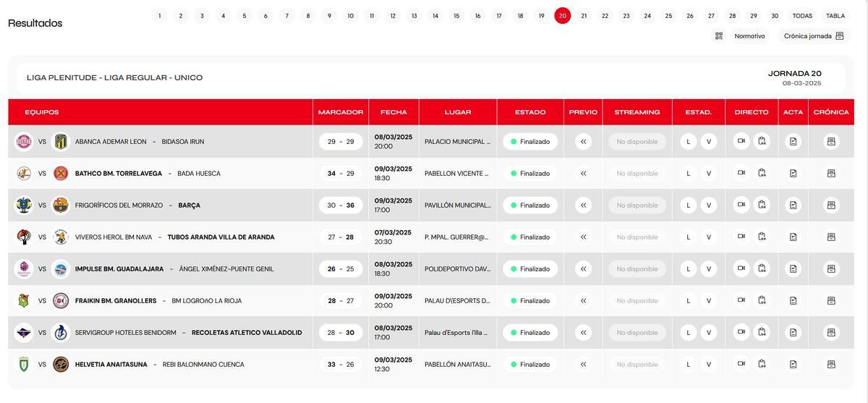Screen dimensions: 868x403
Task: Open the crónica for Bathco BM. Torrelavega match
Action: click(831, 174)
